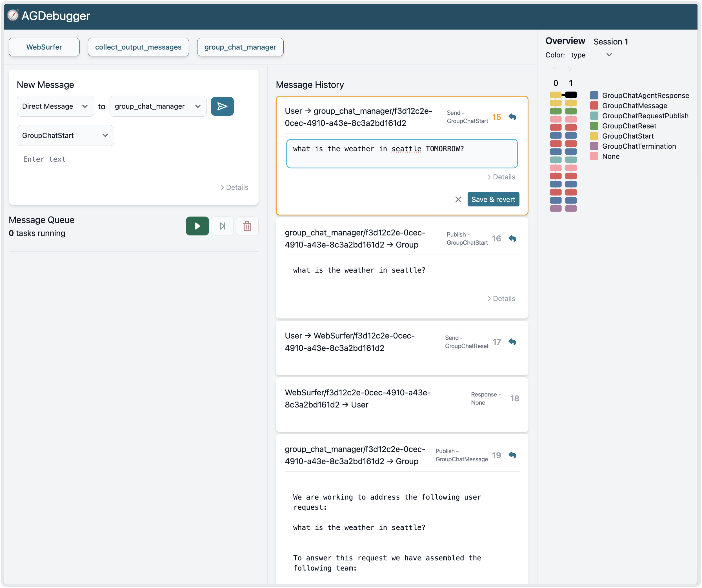Select the collect_output_messages agent tab
This screenshot has height=588, width=702.
click(x=138, y=47)
